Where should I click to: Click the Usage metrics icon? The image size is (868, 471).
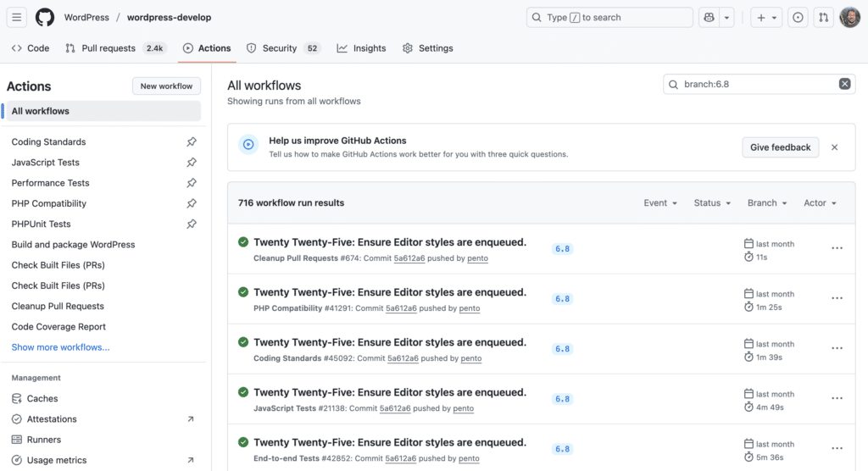17,460
